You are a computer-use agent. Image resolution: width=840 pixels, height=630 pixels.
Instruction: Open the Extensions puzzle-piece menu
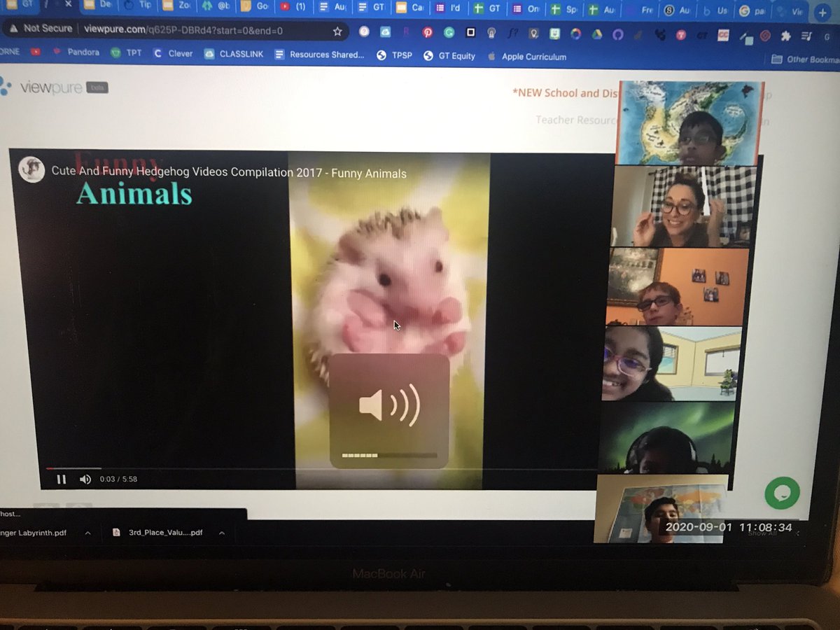click(x=786, y=36)
